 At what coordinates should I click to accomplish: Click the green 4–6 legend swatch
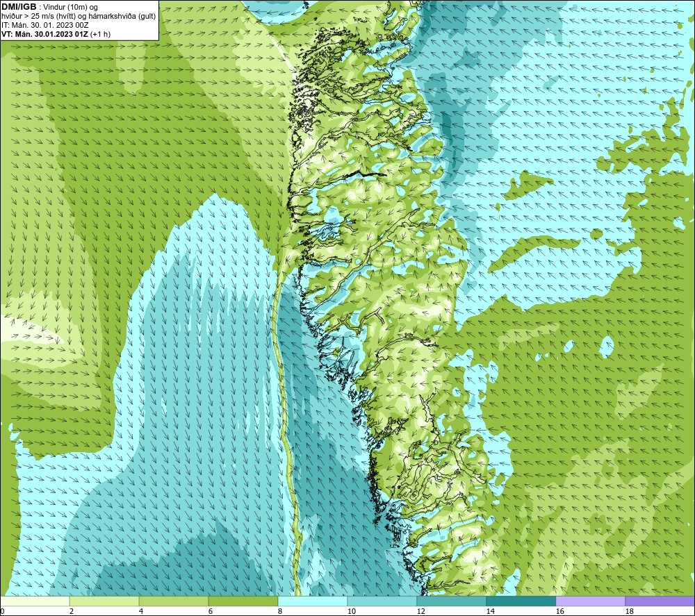pos(174,601)
